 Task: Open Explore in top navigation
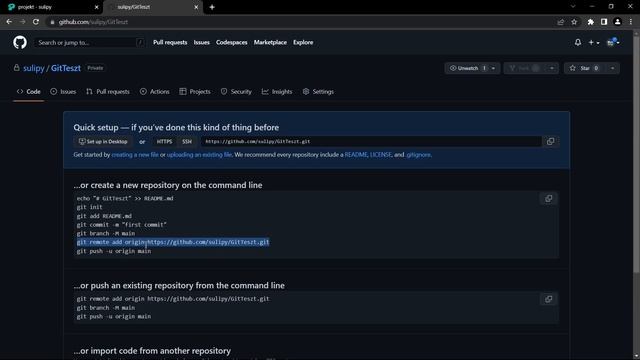tap(303, 42)
